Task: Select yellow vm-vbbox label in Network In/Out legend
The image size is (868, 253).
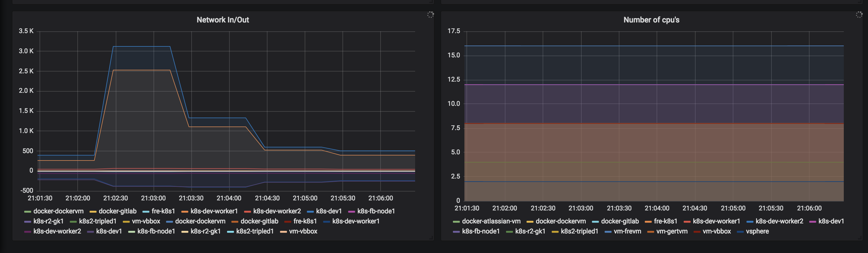Action: (x=146, y=221)
